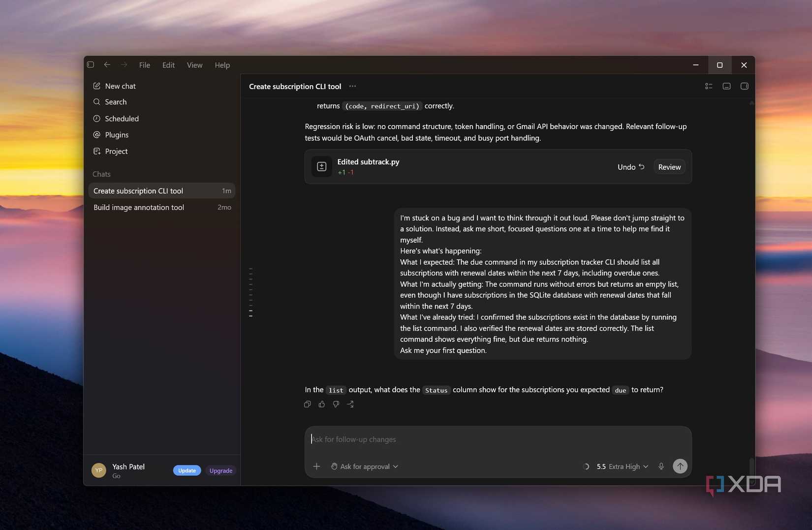Viewport: 812px width, 530px height.
Task: Copy the assistant response
Action: 308,404
